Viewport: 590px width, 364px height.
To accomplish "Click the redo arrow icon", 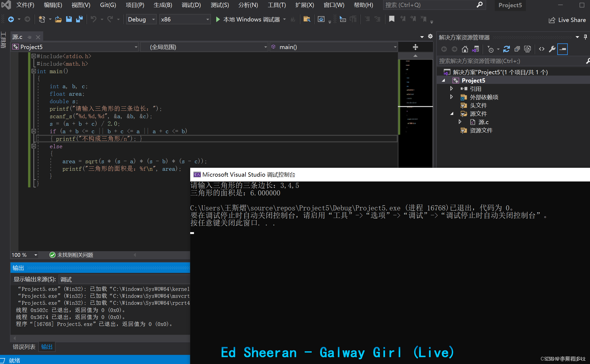I will [x=110, y=19].
